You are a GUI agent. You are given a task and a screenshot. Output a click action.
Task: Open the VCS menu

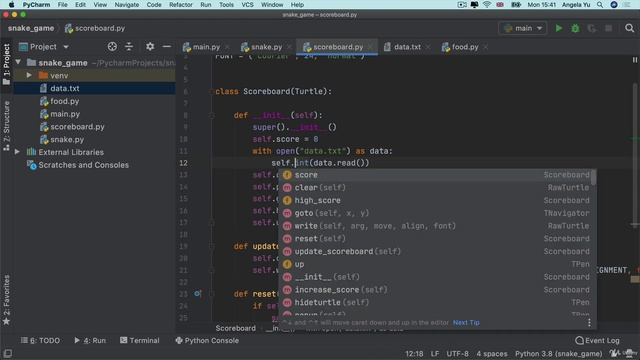pos(247,5)
